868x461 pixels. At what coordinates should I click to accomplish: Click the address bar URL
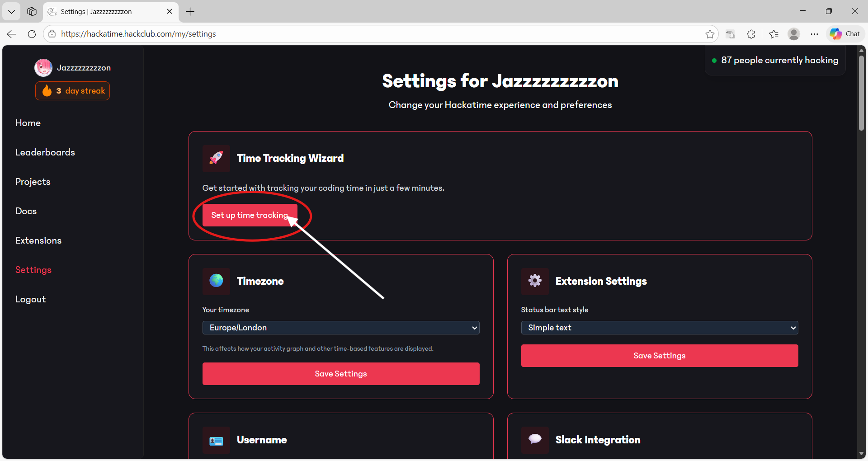click(138, 34)
